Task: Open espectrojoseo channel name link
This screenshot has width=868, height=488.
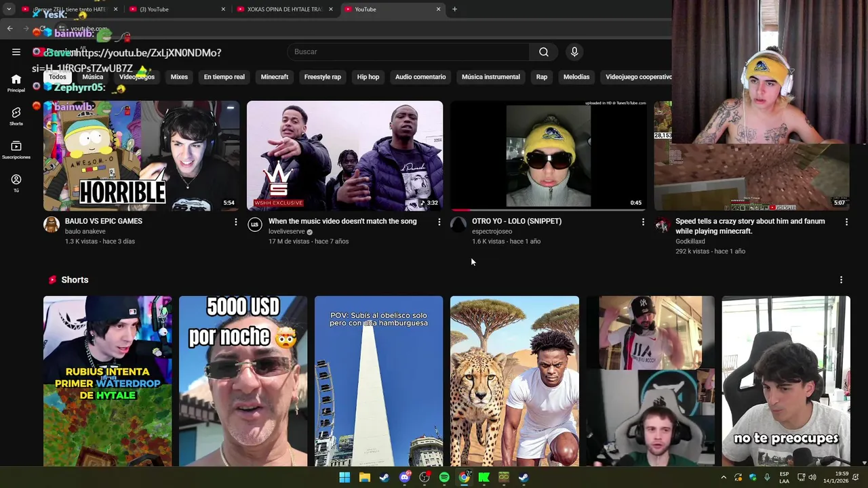Action: [x=492, y=231]
